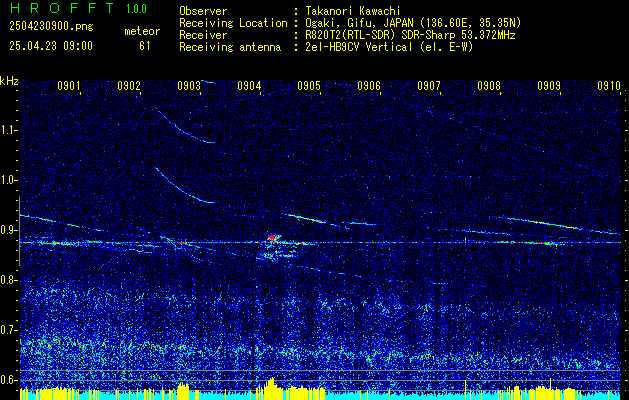Click time marker 0901
Viewport: 629px width, 400px height.
point(69,85)
